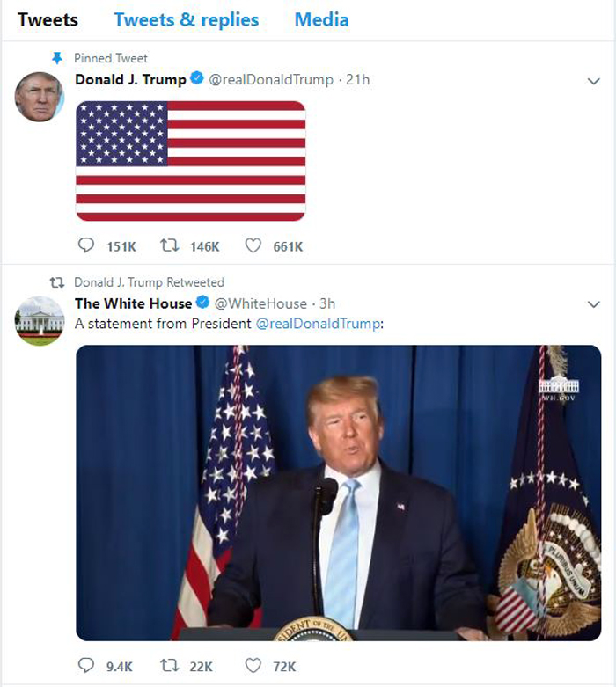
Task: Click the White House profile avatar
Action: tap(40, 321)
